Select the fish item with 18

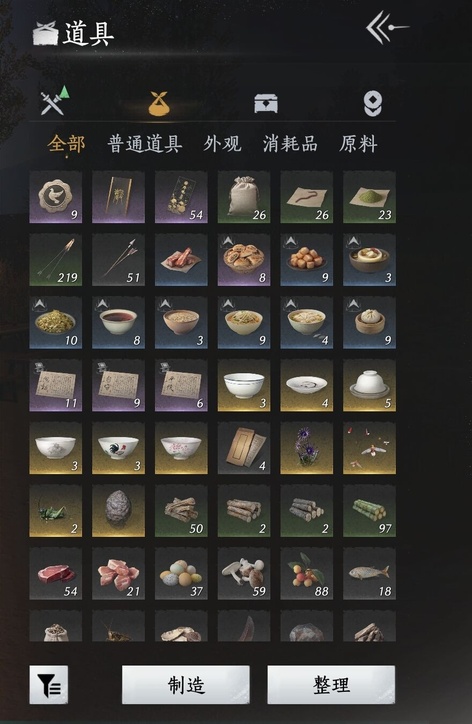[369, 573]
